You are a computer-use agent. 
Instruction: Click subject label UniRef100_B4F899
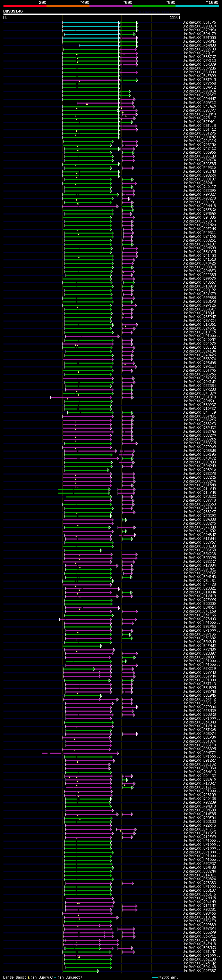tap(199, 76)
